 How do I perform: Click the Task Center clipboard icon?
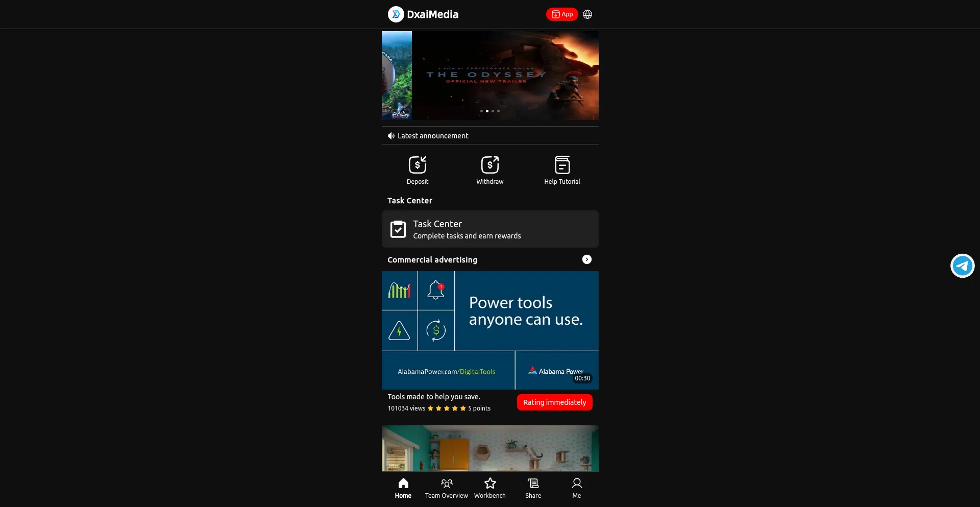[x=398, y=229]
